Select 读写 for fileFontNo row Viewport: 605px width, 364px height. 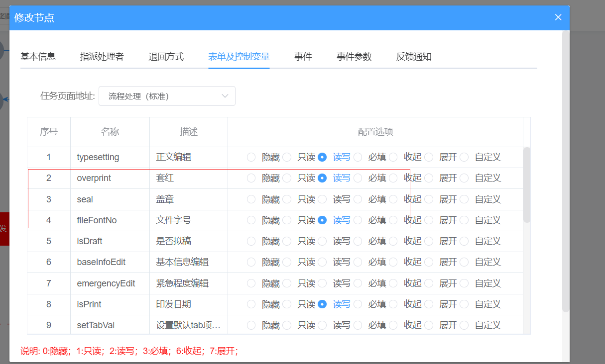point(322,220)
